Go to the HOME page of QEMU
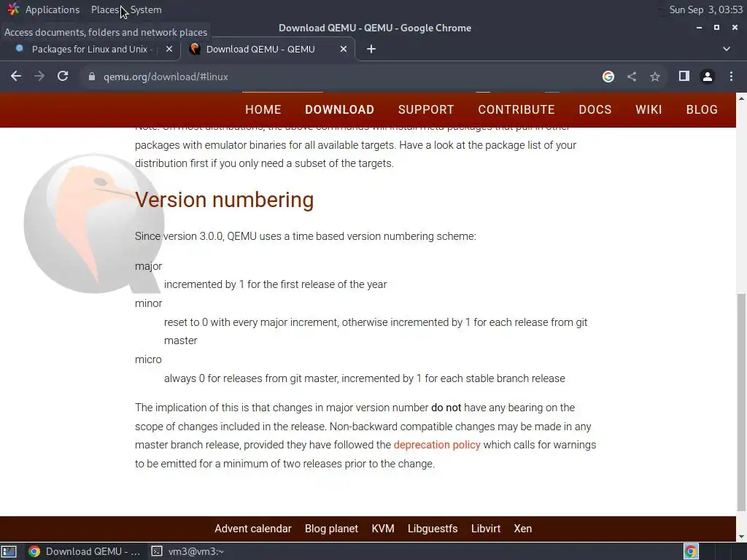Viewport: 747px width, 560px height. (263, 109)
